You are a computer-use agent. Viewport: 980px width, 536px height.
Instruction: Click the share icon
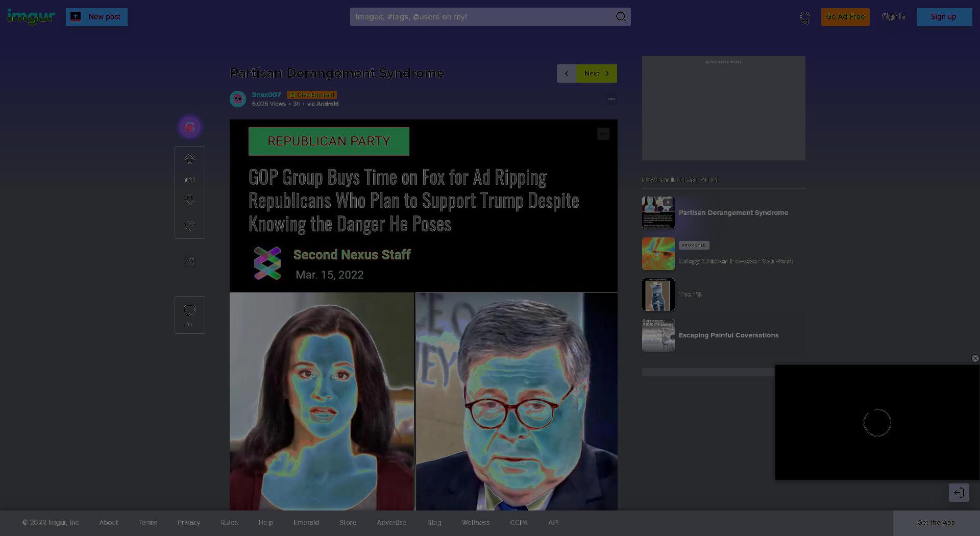190,262
